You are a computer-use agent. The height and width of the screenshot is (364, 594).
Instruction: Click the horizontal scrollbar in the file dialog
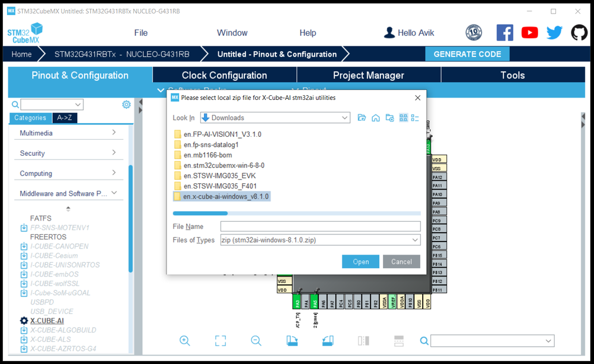200,214
